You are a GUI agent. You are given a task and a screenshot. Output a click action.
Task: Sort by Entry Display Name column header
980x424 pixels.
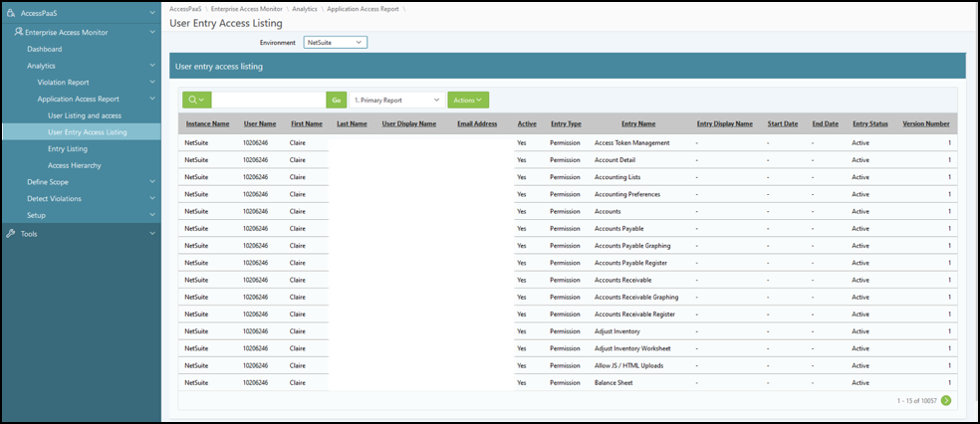point(724,123)
